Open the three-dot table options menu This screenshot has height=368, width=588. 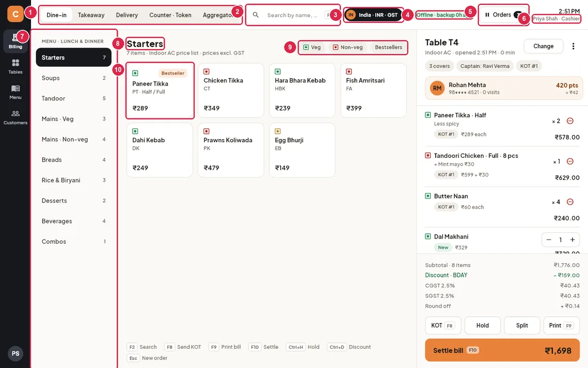(573, 46)
